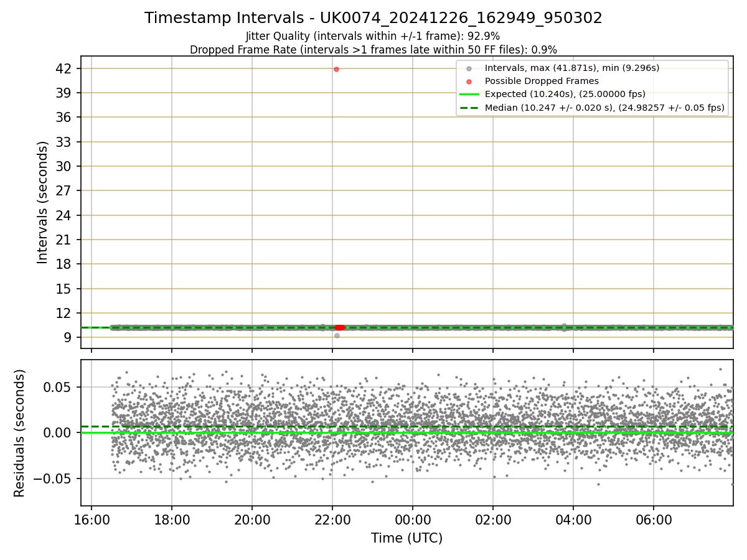Click y-axis tick label 30
Viewport: 747px width, 560px height.
tap(63, 166)
